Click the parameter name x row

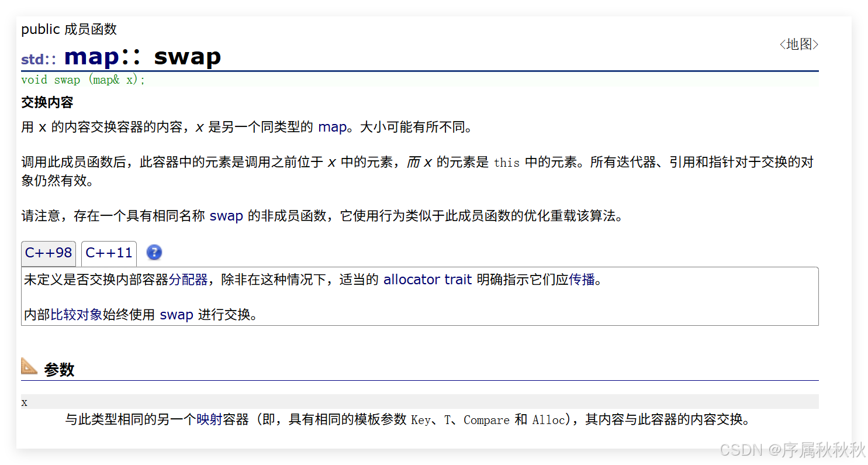pos(24,402)
